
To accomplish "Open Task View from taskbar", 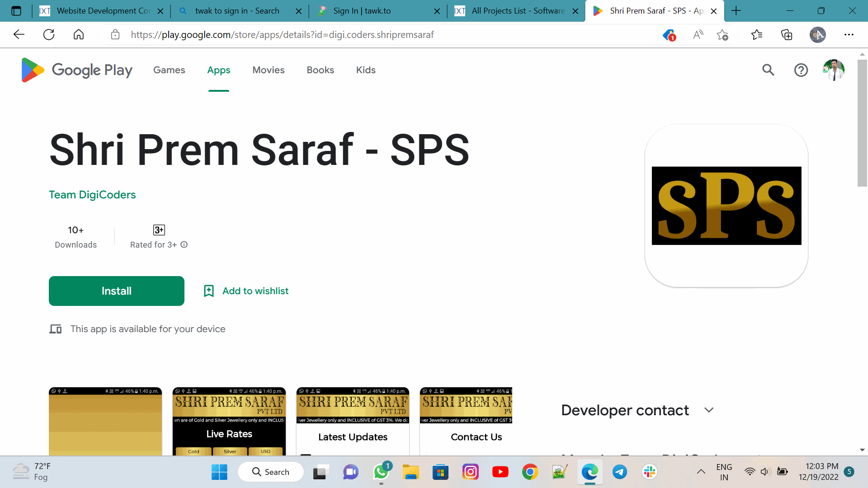I will pyautogui.click(x=321, y=472).
